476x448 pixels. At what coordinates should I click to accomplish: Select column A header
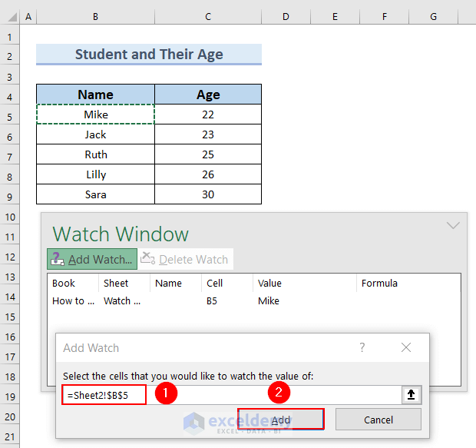tap(28, 17)
